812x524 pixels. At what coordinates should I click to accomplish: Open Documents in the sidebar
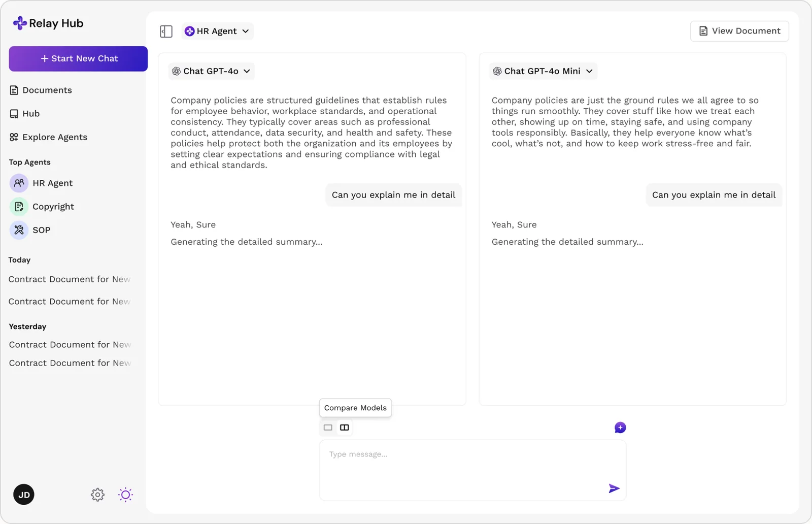click(41, 90)
